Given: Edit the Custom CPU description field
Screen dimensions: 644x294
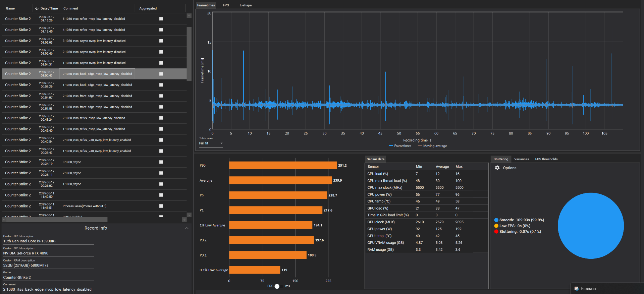Looking at the screenshot, I should (x=48, y=241).
